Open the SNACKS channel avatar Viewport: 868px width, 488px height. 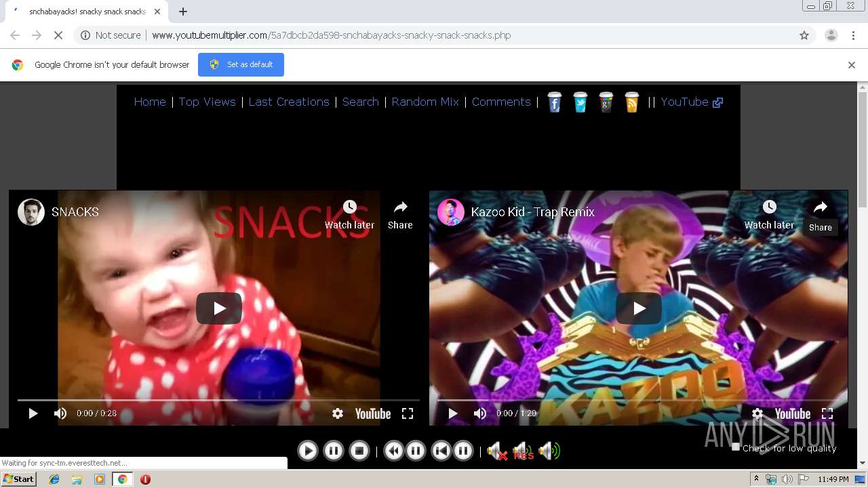31,212
